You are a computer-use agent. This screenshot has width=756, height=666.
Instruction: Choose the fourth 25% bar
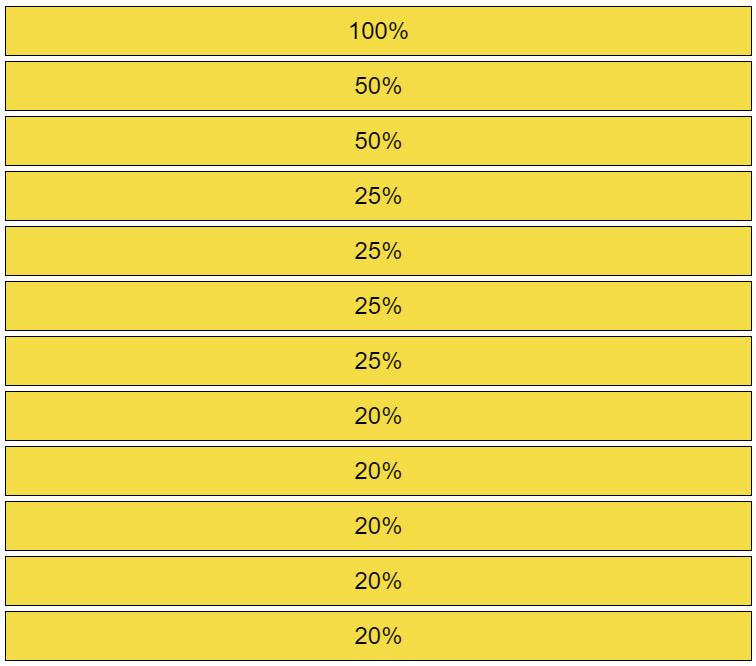[x=378, y=361]
